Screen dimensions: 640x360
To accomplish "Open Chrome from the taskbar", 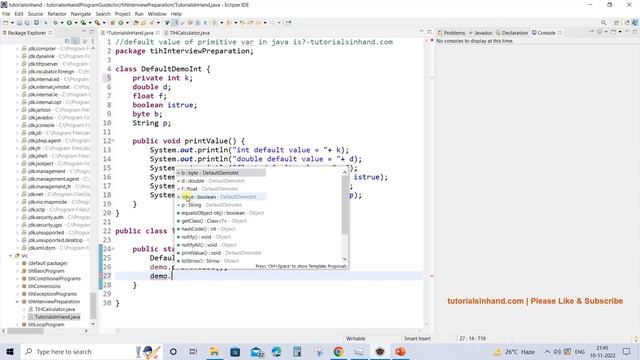I will 338,351.
